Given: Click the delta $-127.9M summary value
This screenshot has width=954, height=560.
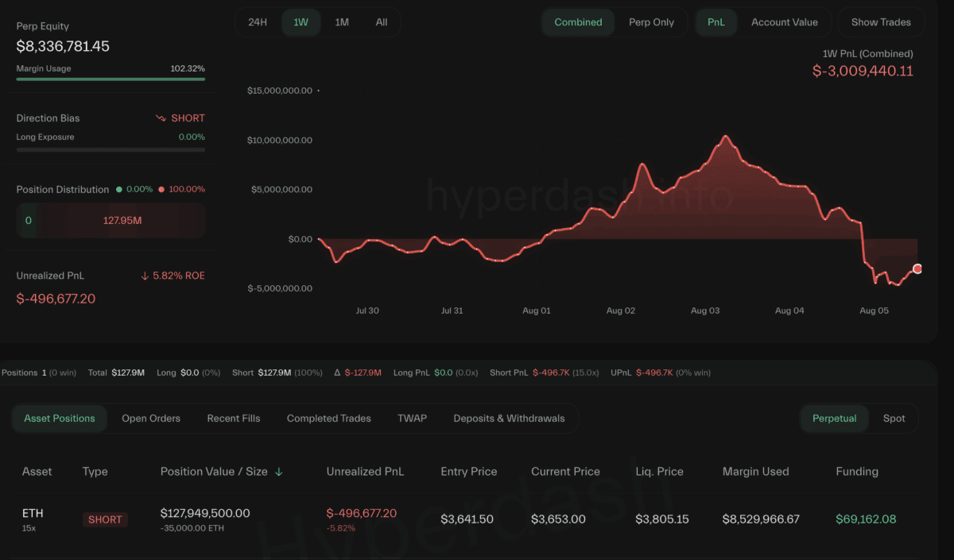Looking at the screenshot, I should [363, 373].
